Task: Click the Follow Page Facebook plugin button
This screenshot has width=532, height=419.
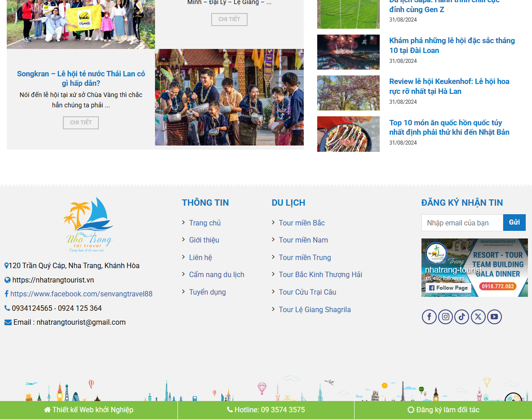Action: pyautogui.click(x=448, y=287)
